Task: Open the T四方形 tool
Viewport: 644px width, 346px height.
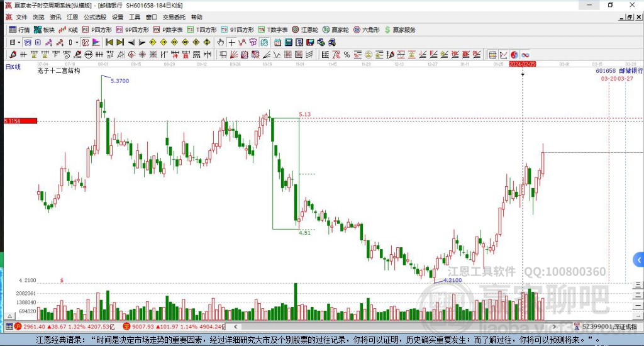Action: (202, 30)
